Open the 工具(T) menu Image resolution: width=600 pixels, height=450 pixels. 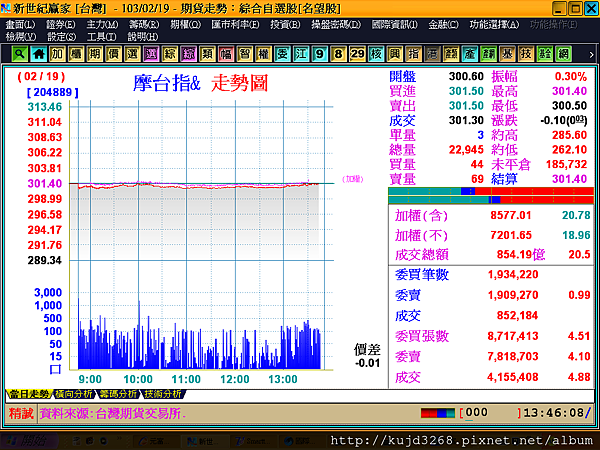[101, 37]
